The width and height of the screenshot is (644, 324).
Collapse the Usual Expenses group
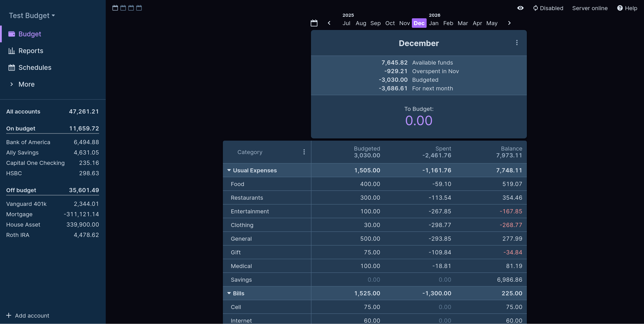tap(229, 170)
